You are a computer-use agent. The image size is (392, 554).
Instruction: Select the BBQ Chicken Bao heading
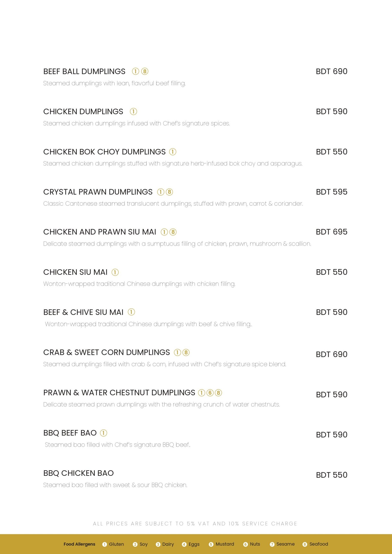(78, 473)
